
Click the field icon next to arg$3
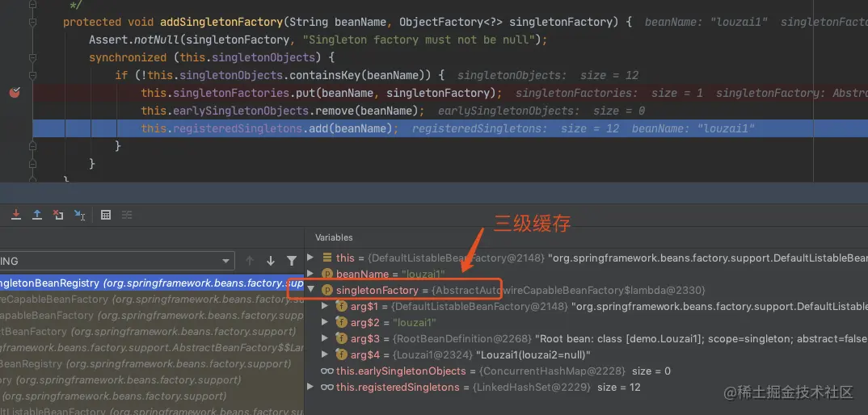(x=342, y=338)
